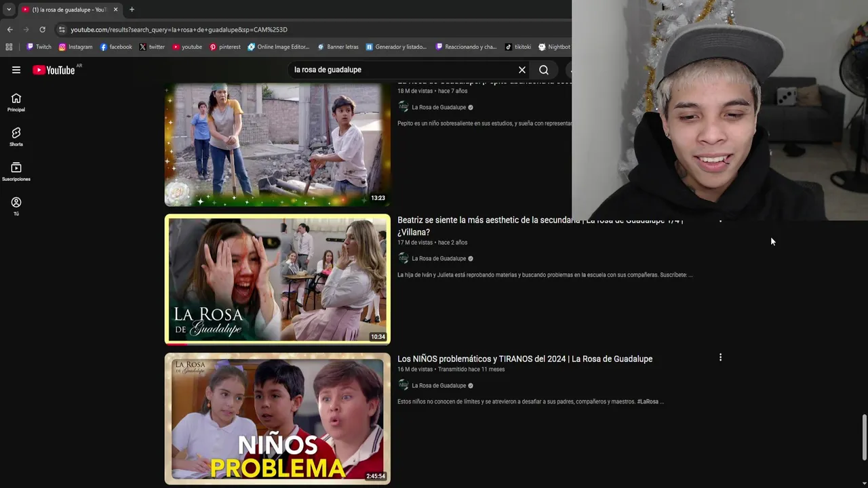Click channel avatar of NIÑOS problemáticos video

(403, 386)
